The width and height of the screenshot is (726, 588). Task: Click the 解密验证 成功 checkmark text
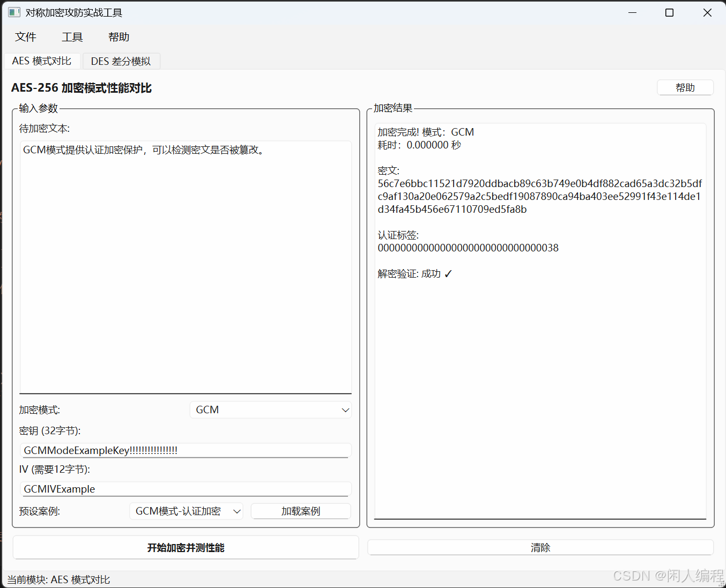(x=416, y=273)
